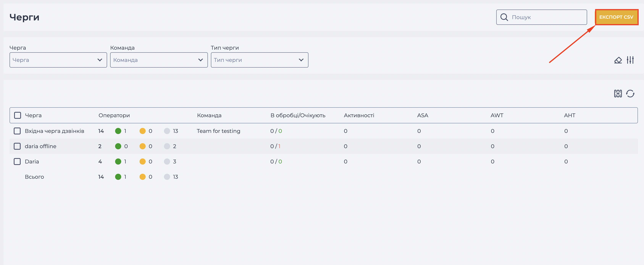This screenshot has height=265, width=644.
Task: Focus the Пошук search field
Action: point(542,17)
